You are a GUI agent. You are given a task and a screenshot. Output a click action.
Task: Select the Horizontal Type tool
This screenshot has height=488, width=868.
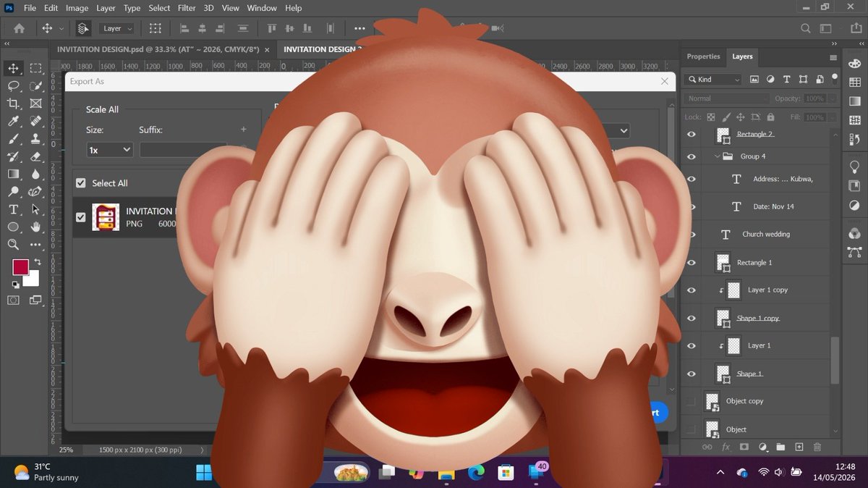pyautogui.click(x=13, y=209)
